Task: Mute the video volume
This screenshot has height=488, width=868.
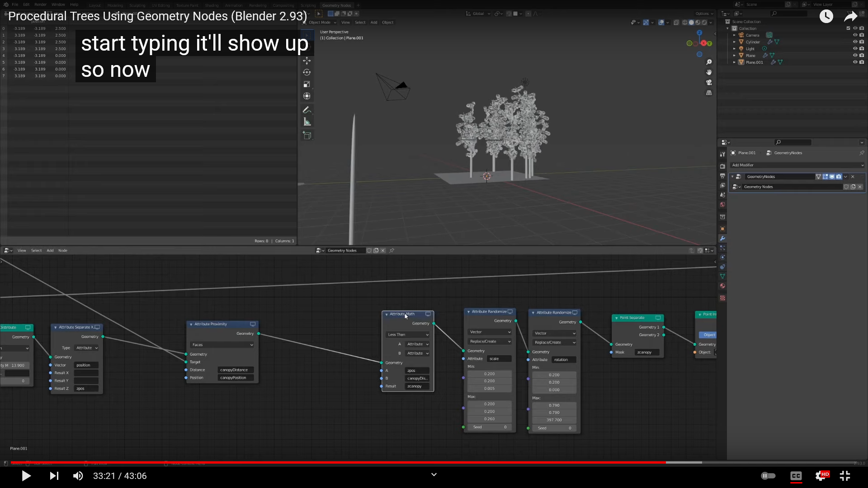Action: click(78, 476)
